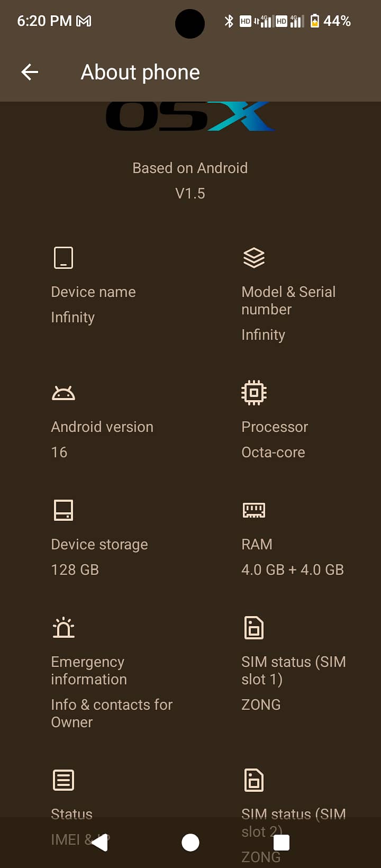Tap the SIM slot 2 card icon
381x868 pixels.
coord(254,780)
